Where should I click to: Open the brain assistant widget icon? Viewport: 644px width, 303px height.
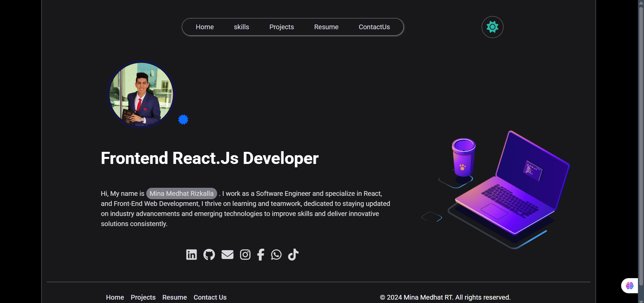(x=629, y=286)
